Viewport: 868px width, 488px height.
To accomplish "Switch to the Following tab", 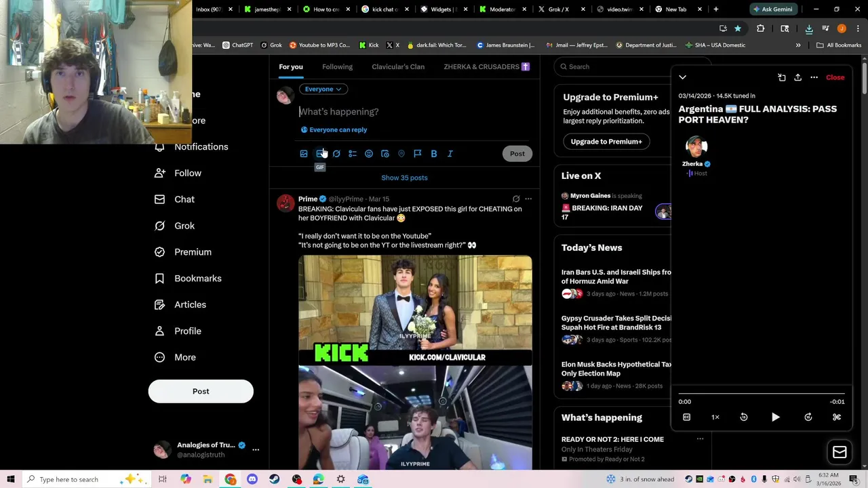I will pos(337,66).
